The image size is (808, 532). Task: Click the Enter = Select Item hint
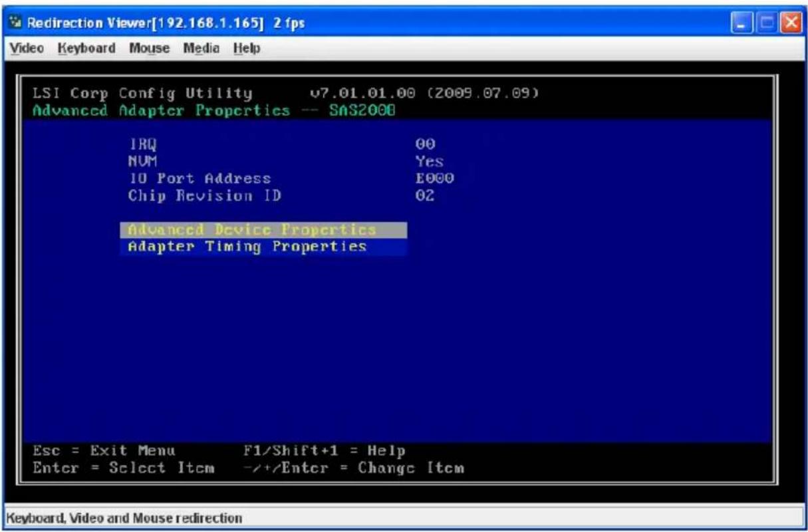pos(124,468)
